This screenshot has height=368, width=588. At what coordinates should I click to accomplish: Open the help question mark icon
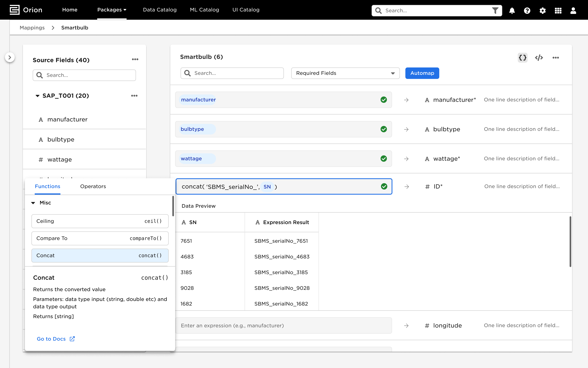(x=527, y=10)
